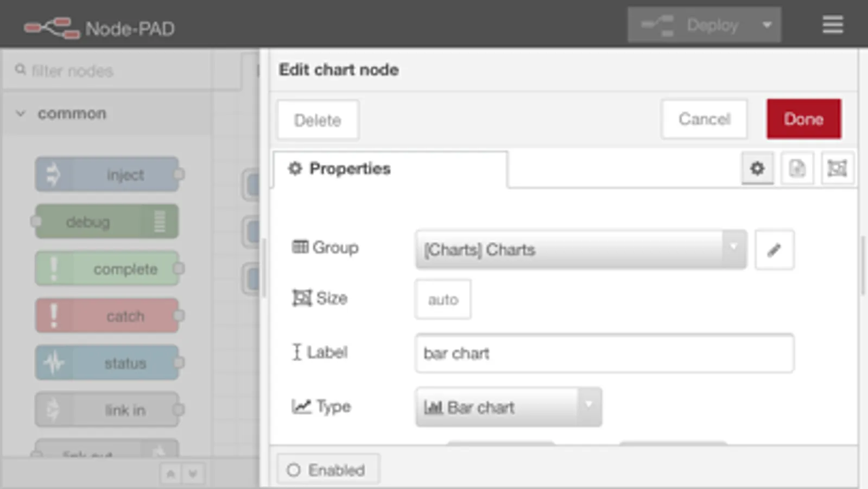Select the status node in palette
This screenshot has width=868, height=489.
point(107,363)
